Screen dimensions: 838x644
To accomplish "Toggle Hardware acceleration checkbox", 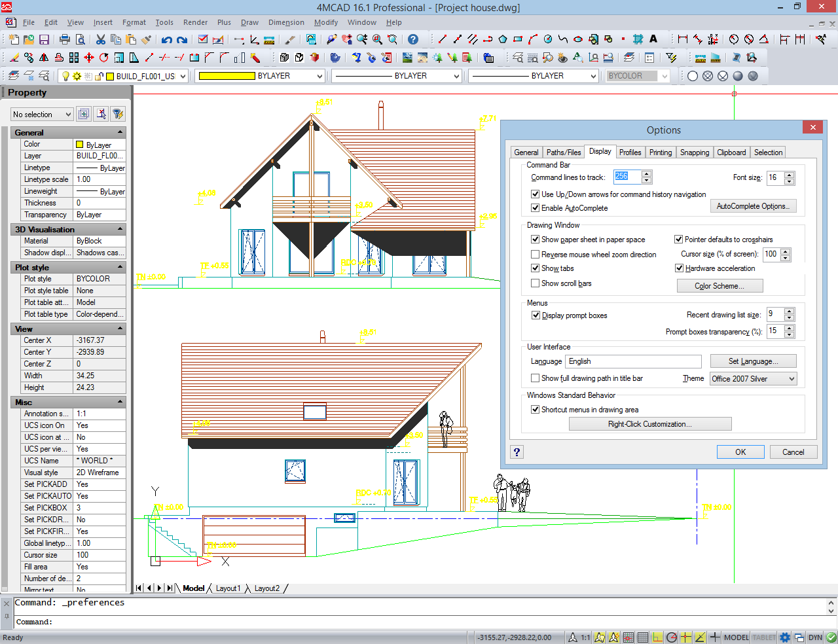I will 679,268.
